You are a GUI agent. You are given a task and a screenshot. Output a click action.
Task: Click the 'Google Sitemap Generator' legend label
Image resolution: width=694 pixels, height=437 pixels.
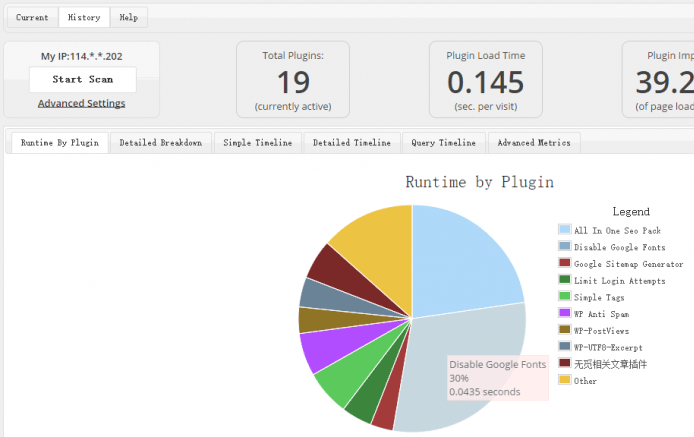click(628, 264)
